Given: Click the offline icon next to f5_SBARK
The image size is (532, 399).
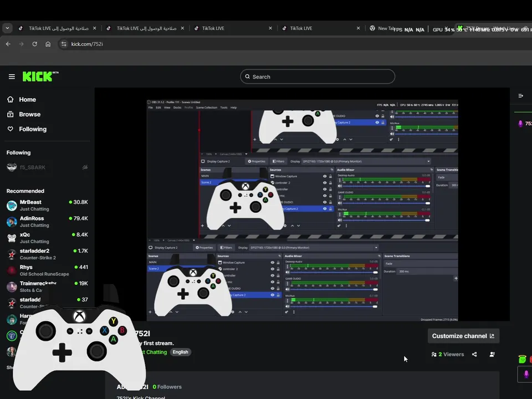Looking at the screenshot, I should (x=85, y=167).
